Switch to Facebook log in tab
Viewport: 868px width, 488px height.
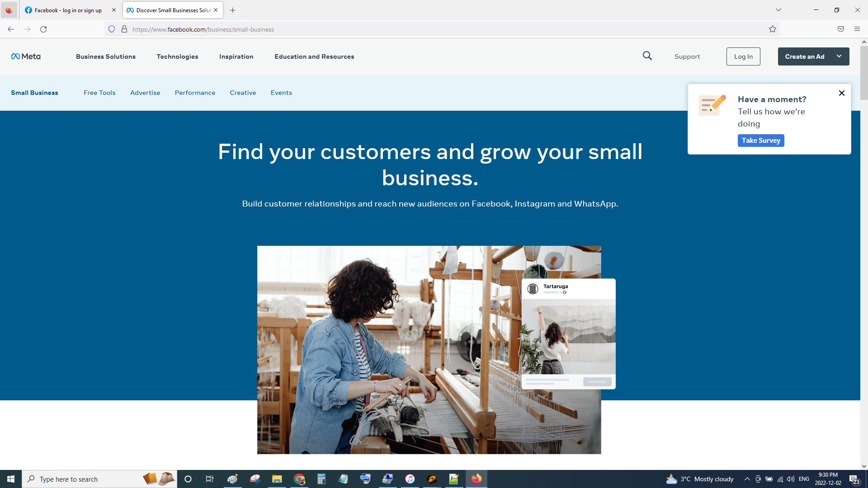coord(68,10)
